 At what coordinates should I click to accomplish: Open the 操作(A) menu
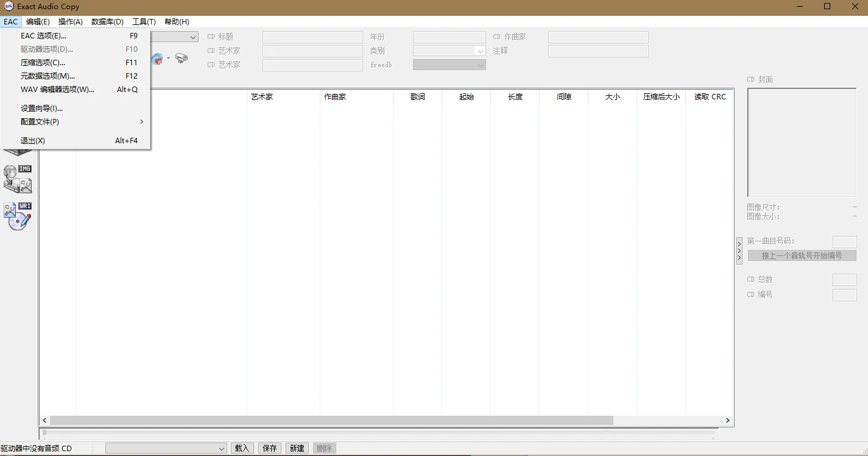[x=71, y=22]
